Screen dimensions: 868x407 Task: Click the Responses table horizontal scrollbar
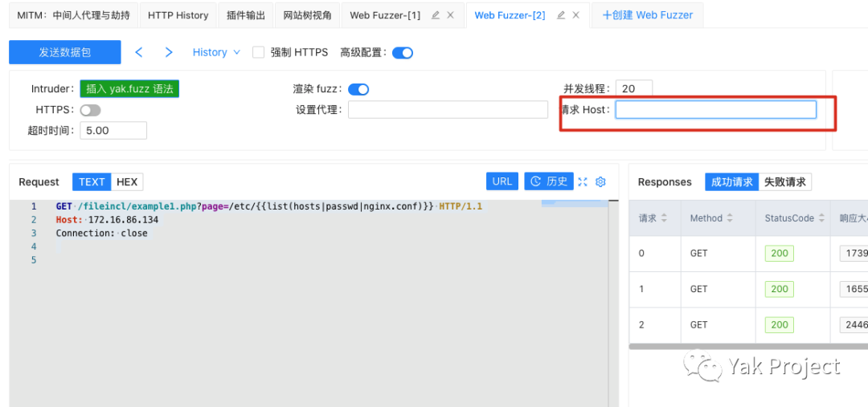tap(748, 347)
